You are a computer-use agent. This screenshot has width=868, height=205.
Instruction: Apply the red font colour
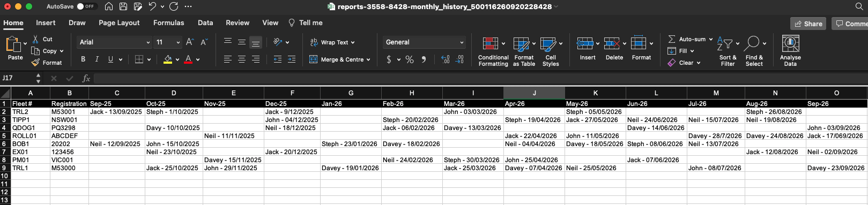coord(188,59)
